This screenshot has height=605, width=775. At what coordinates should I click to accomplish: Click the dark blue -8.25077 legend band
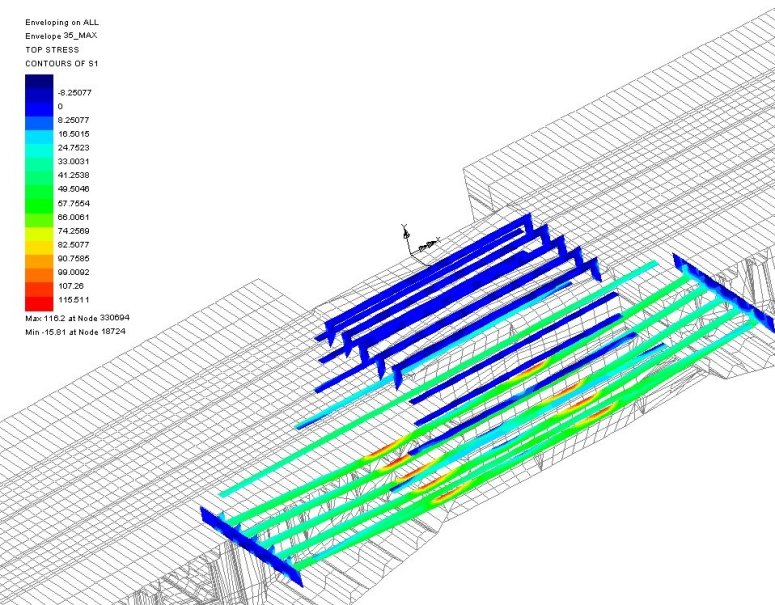39,87
